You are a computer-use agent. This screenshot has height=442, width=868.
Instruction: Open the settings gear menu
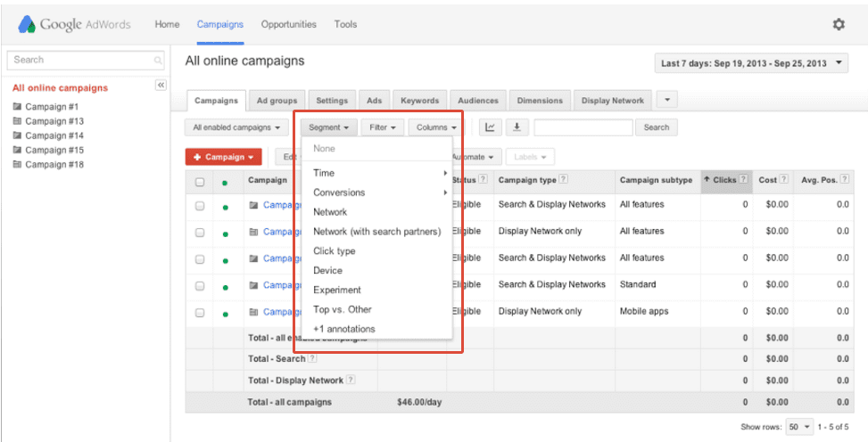pos(839,24)
